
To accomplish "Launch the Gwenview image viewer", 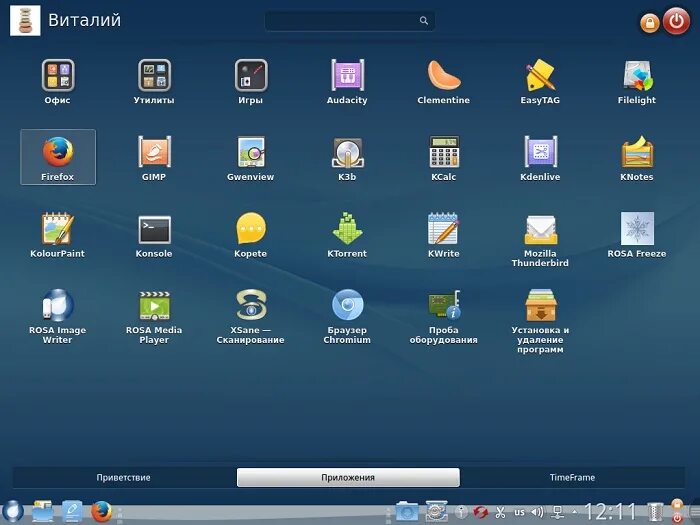I will 250,158.
